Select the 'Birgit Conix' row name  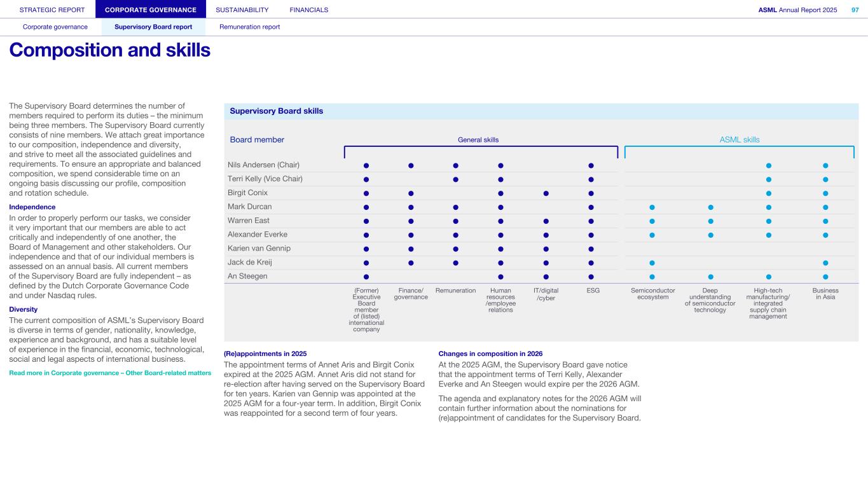pyautogui.click(x=247, y=193)
